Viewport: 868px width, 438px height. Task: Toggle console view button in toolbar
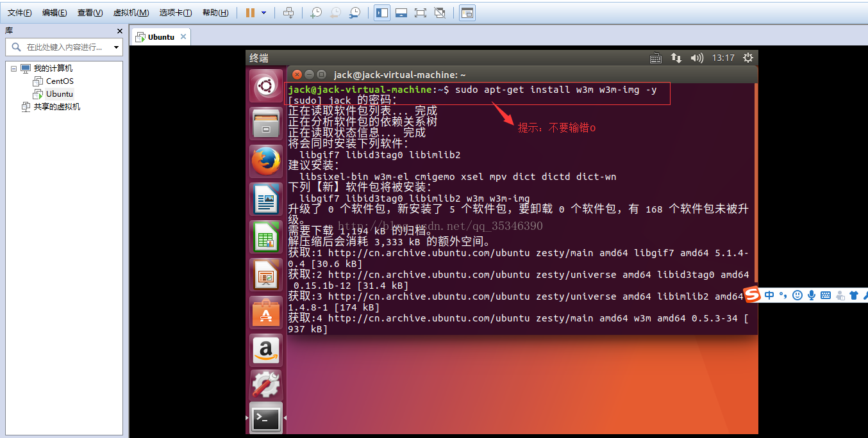[x=467, y=13]
